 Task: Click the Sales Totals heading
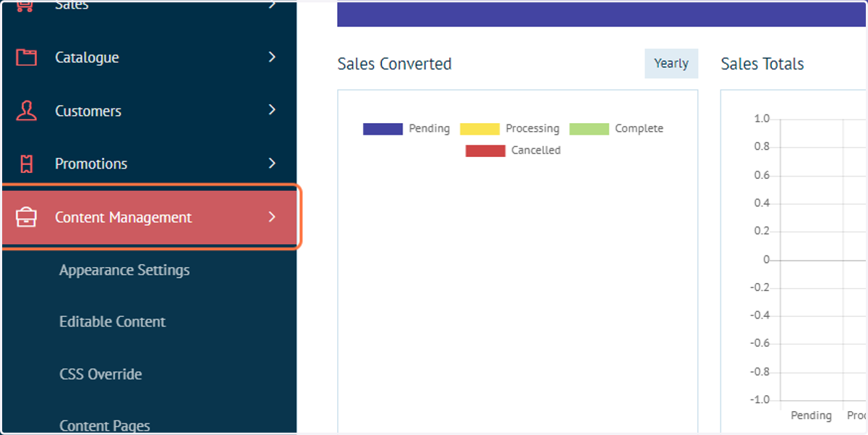point(762,64)
